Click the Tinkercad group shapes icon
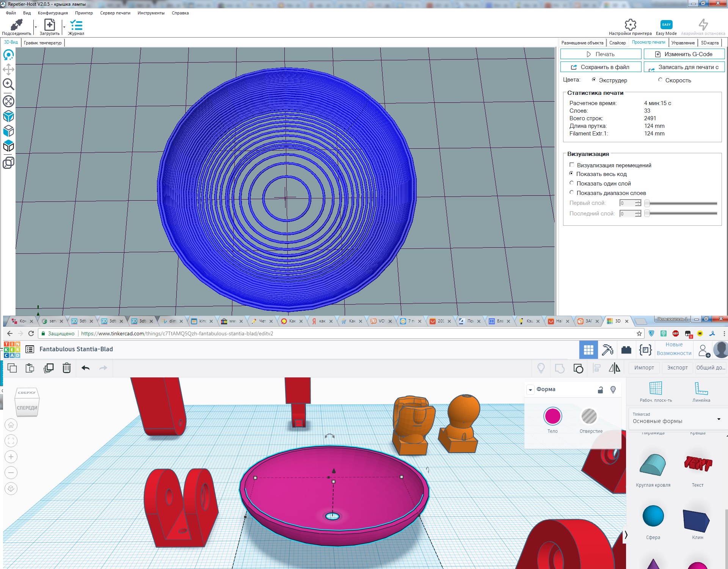 (x=560, y=368)
